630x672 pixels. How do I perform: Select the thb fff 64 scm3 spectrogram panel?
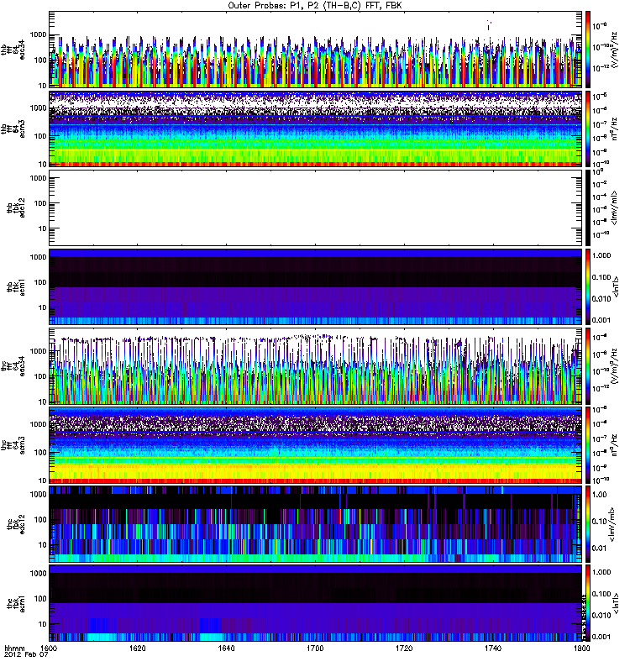tap(316, 129)
